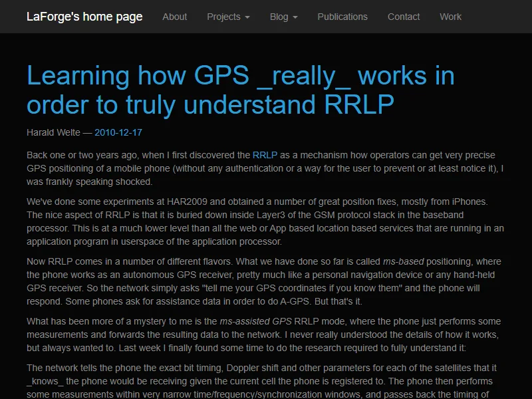The image size is (532, 399).
Task: Select Work in the navigation bar
Action: click(x=450, y=17)
